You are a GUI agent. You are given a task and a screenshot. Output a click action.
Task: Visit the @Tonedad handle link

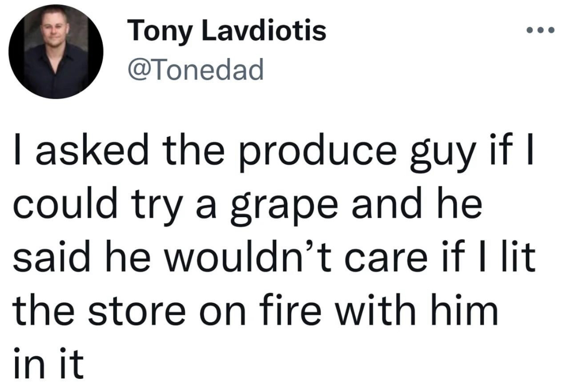pyautogui.click(x=196, y=70)
